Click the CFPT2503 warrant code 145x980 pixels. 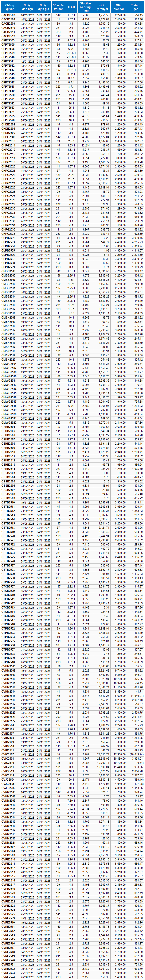tap(8, 40)
